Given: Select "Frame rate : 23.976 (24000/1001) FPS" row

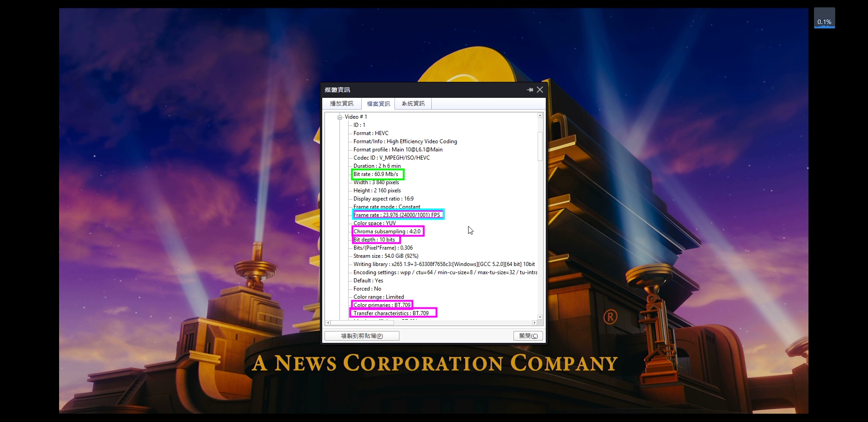Looking at the screenshot, I should (x=397, y=215).
